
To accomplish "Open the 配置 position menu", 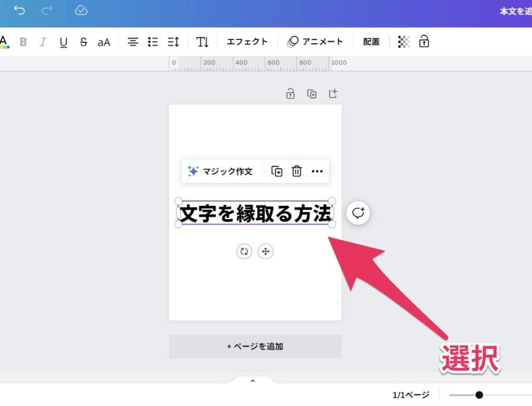I will point(371,42).
